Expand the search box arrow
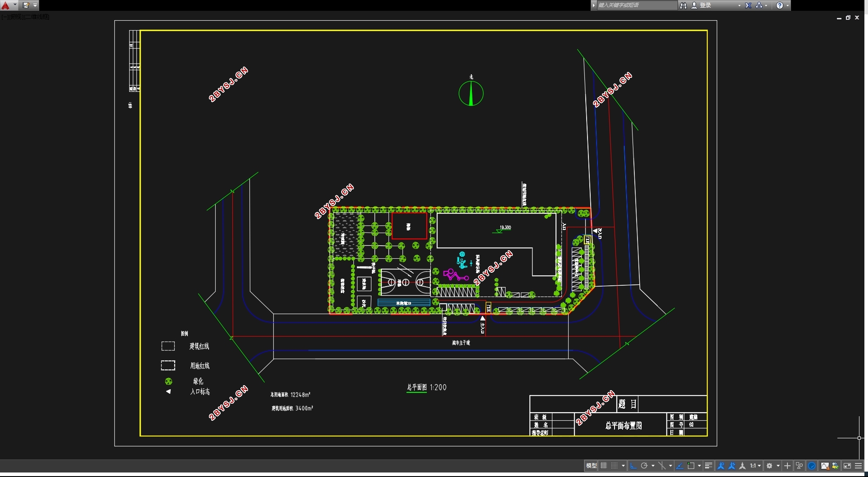868x477 pixels. (x=594, y=5)
